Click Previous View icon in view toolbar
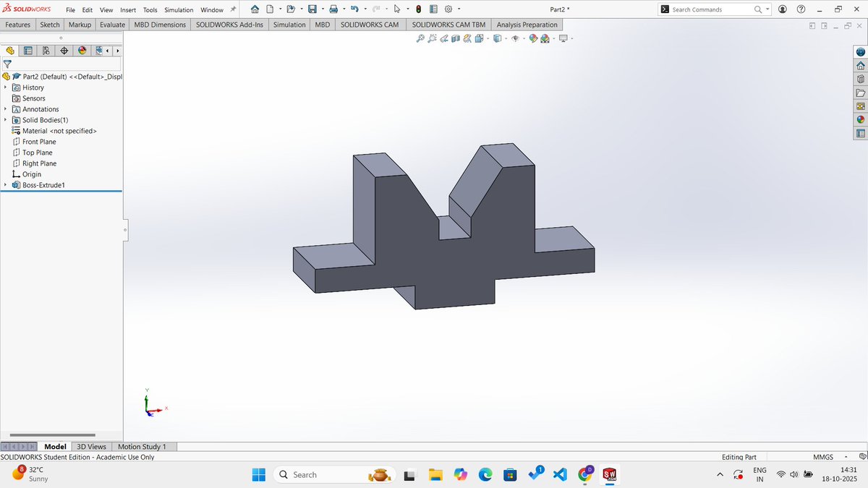Image resolution: width=868 pixels, height=488 pixels. pos(443,38)
